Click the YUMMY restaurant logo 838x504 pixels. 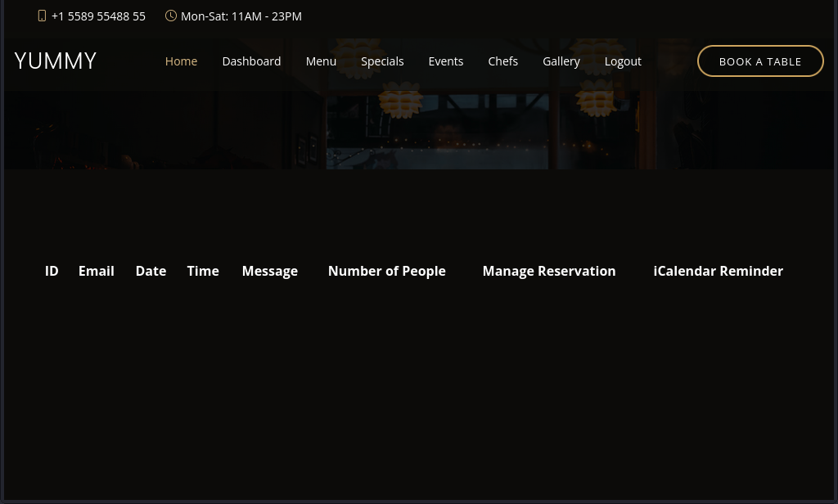(55, 61)
